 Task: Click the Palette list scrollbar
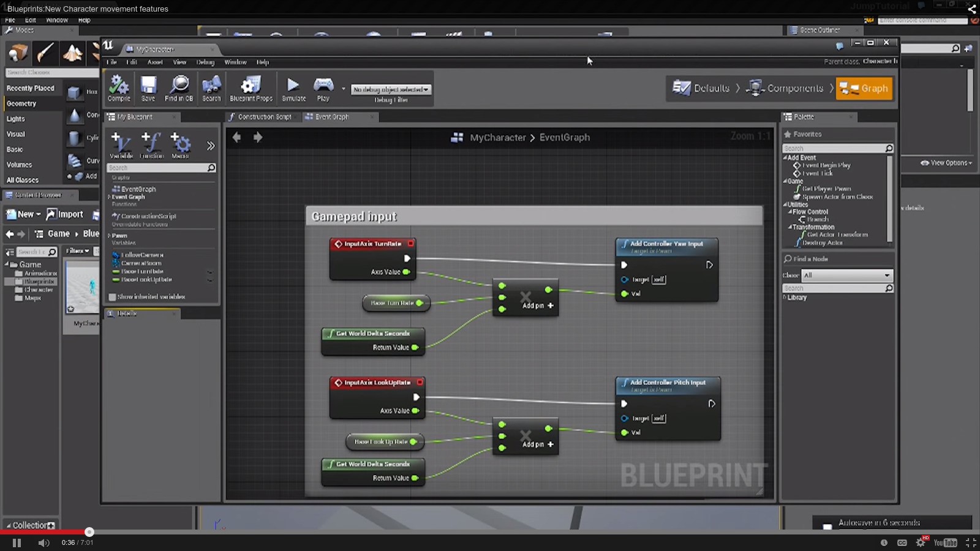[x=890, y=198]
